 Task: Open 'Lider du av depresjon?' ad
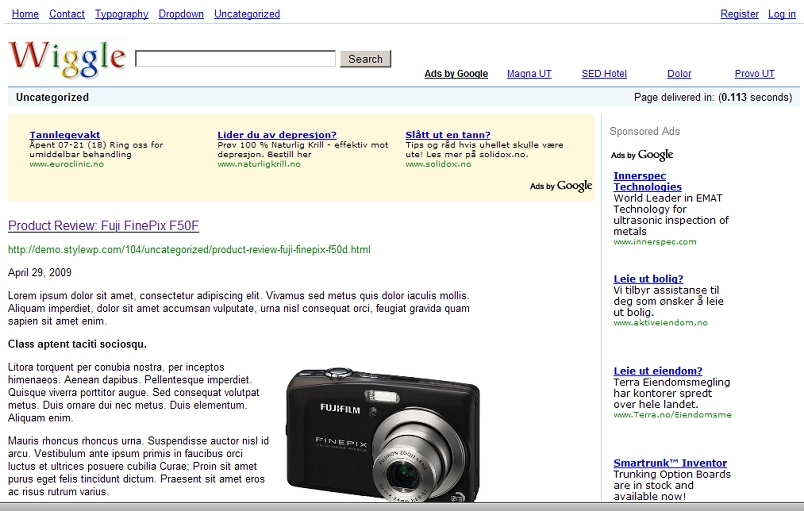pyautogui.click(x=277, y=135)
